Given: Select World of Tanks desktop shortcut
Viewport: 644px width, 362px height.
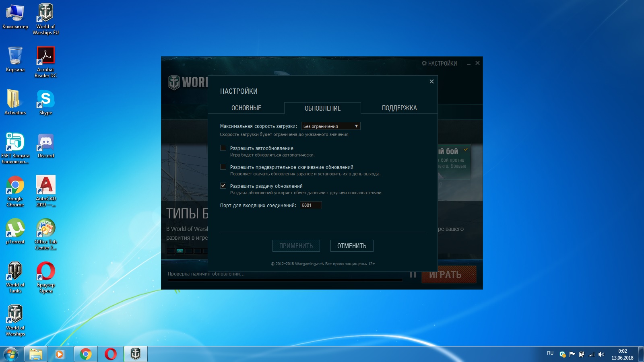Looking at the screenshot, I should tap(15, 277).
